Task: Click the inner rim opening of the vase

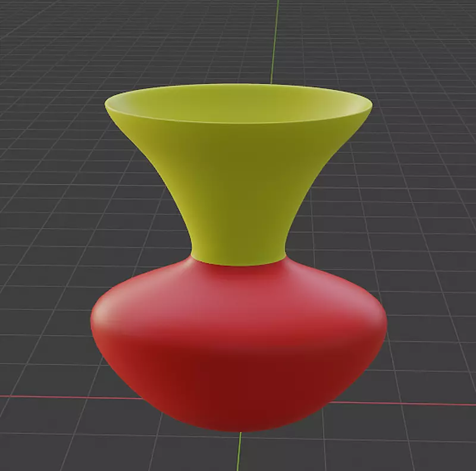Action: [240, 104]
